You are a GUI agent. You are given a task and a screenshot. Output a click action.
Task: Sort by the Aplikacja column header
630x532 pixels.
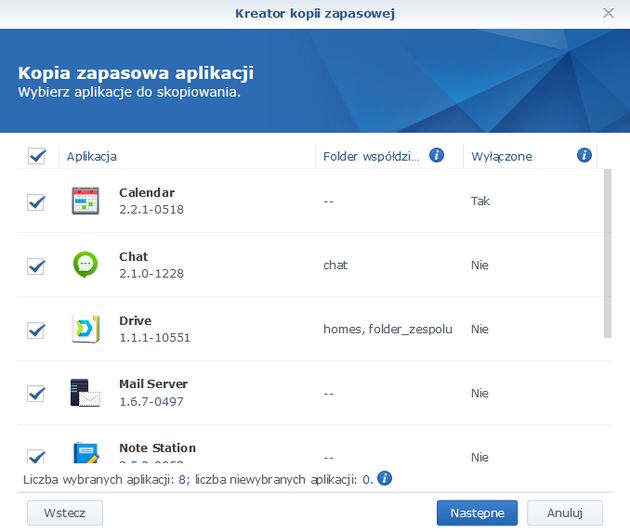(x=187, y=156)
